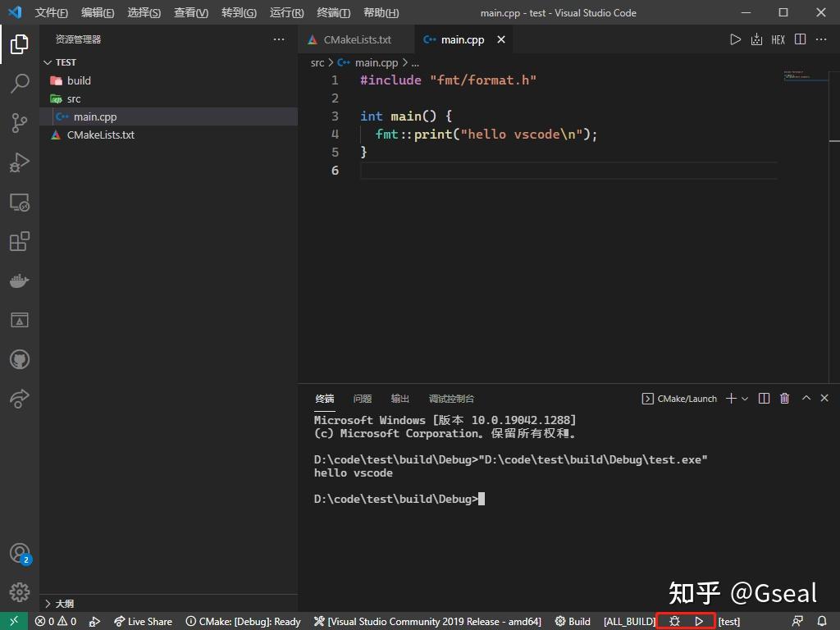Image resolution: width=840 pixels, height=630 pixels.
Task: Click src in the editor breadcrumb
Action: tap(317, 62)
